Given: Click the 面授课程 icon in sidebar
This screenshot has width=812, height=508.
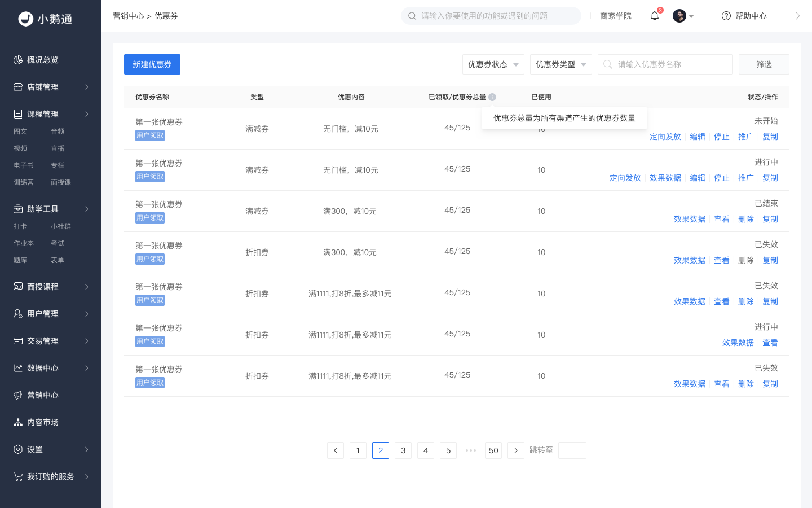Looking at the screenshot, I should pos(18,287).
